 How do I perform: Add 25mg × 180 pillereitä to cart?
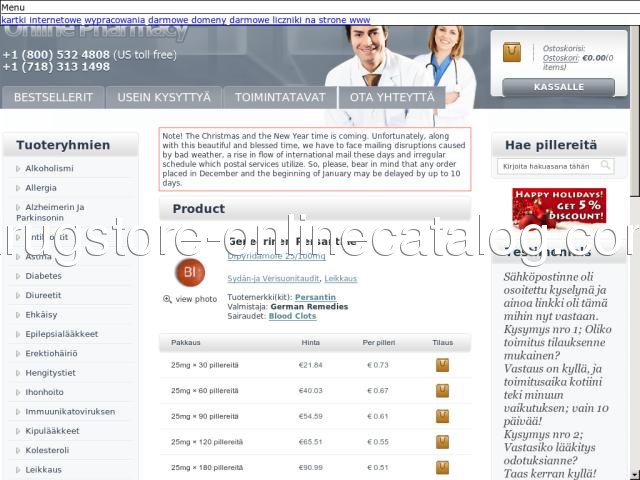tap(442, 467)
